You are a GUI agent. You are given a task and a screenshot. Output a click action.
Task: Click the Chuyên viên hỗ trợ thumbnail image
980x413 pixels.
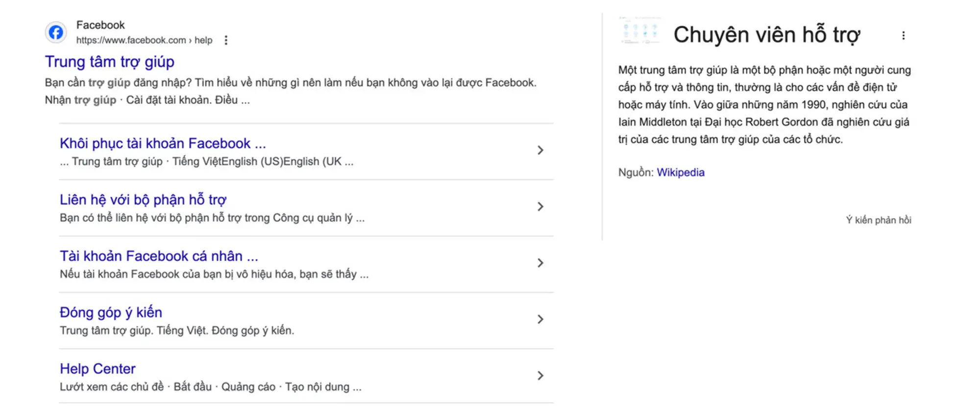(640, 31)
